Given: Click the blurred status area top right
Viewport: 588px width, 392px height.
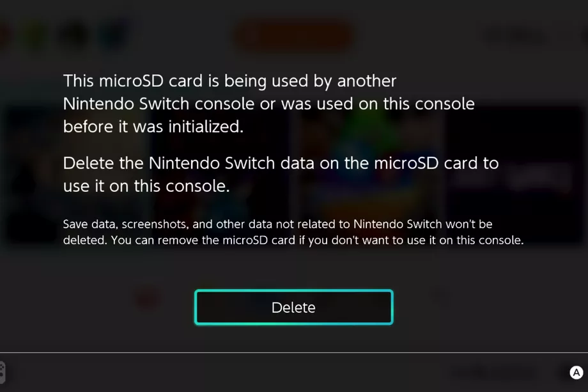Looking at the screenshot, I should [514, 36].
